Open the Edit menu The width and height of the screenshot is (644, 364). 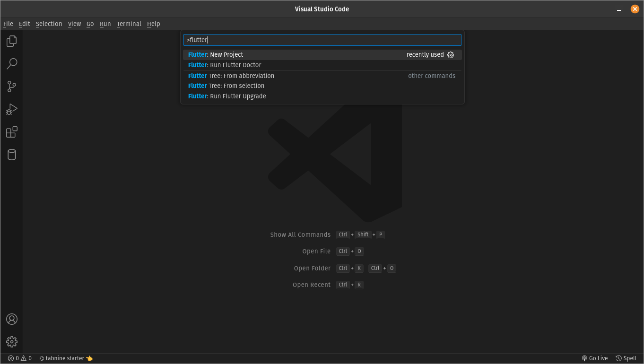click(x=24, y=24)
